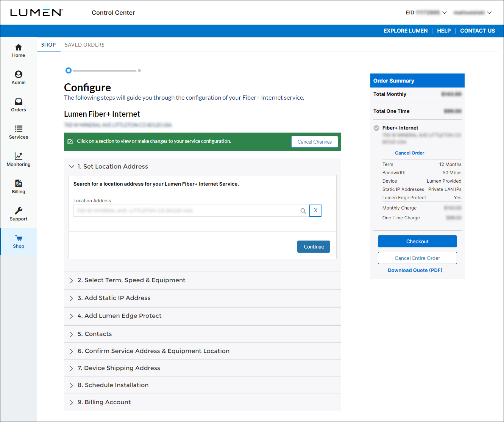Expand Confirm Service Address & Equipment Location

[x=203, y=351]
